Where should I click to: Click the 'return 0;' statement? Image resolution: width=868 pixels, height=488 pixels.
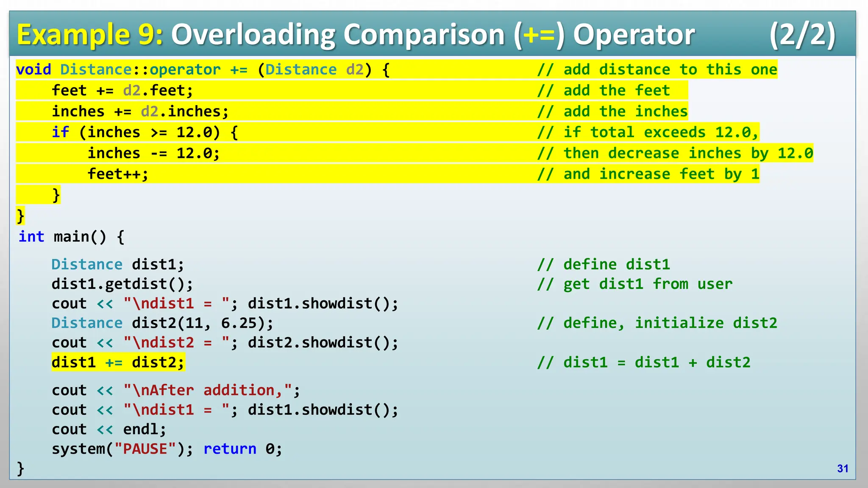tap(242, 449)
